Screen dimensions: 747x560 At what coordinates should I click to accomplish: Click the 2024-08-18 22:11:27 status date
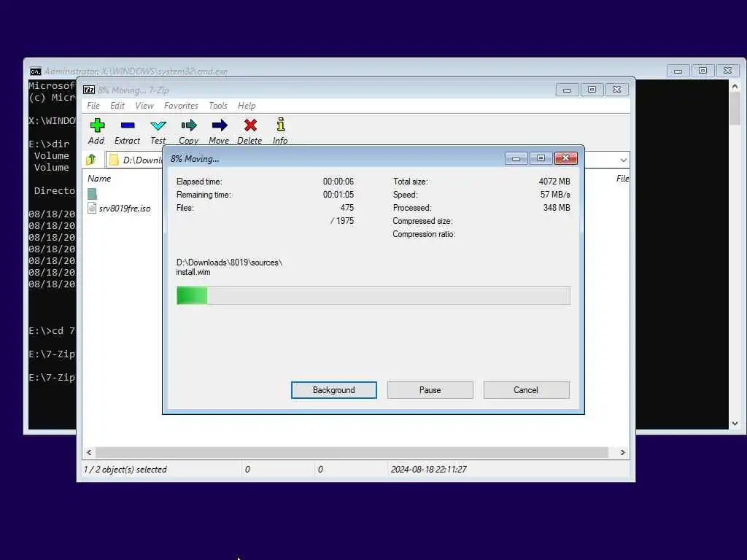429,470
